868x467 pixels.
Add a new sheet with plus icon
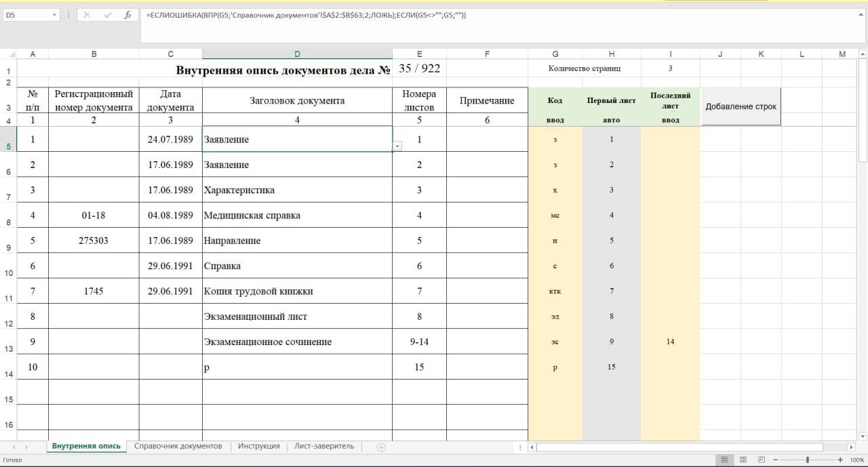click(381, 447)
